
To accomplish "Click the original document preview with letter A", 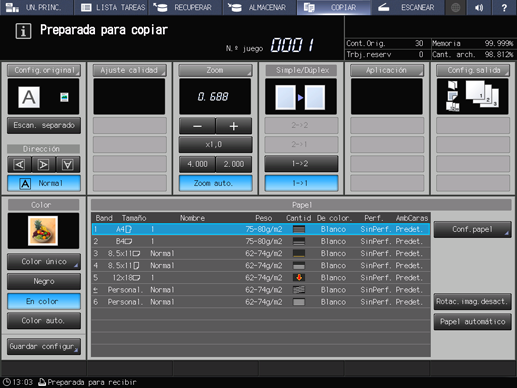I will pos(29,97).
